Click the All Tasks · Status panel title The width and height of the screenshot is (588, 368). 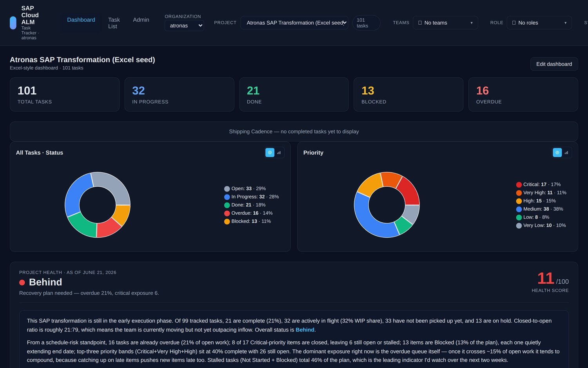(40, 153)
